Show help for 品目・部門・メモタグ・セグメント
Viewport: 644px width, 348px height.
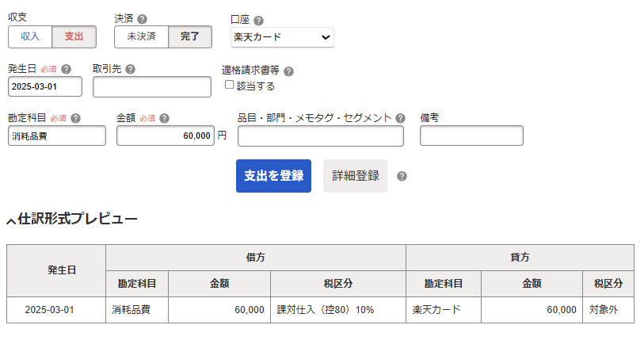pos(401,118)
